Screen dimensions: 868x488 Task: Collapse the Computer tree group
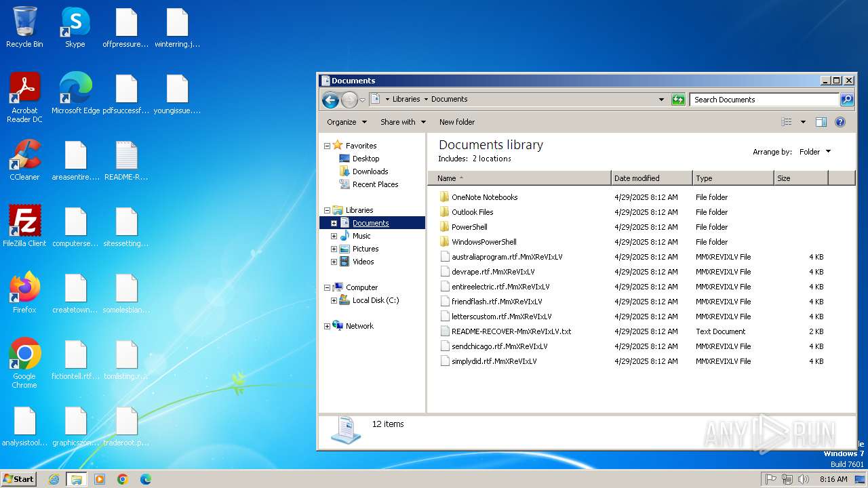(327, 287)
